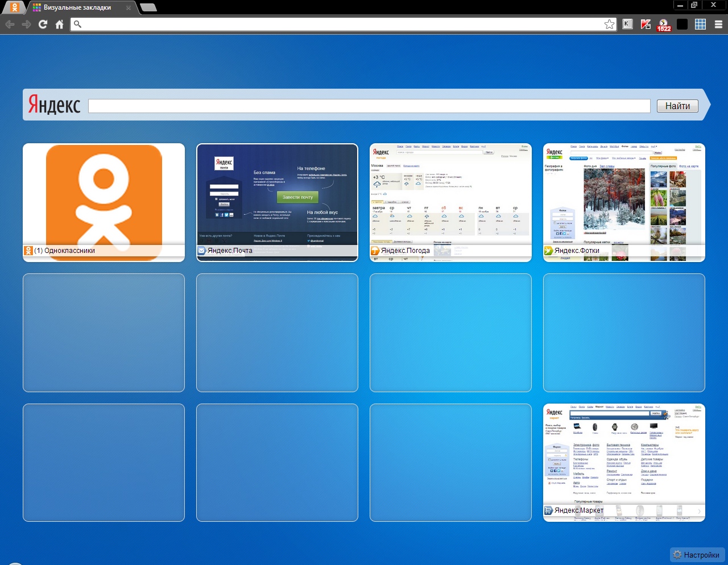Open the Яндекс.Погода visual bookmark
The image size is (728, 565).
pyautogui.click(x=450, y=202)
